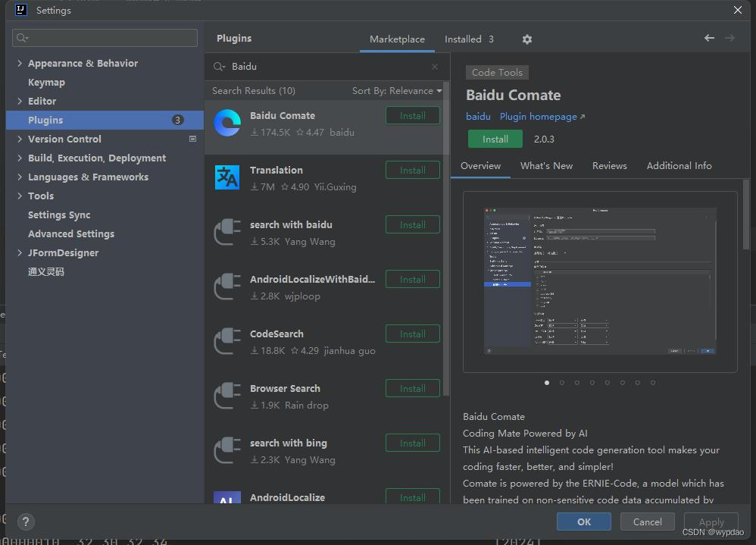Click the settings search magnifier icon
This screenshot has height=545, width=756.
(x=22, y=38)
